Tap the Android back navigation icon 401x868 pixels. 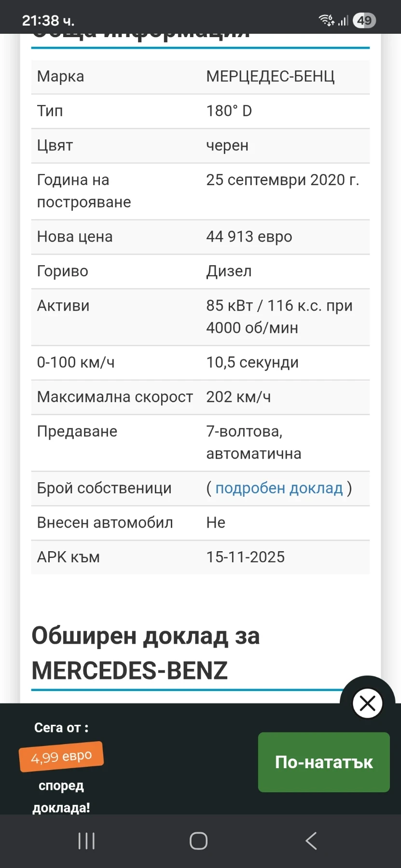[311, 841]
